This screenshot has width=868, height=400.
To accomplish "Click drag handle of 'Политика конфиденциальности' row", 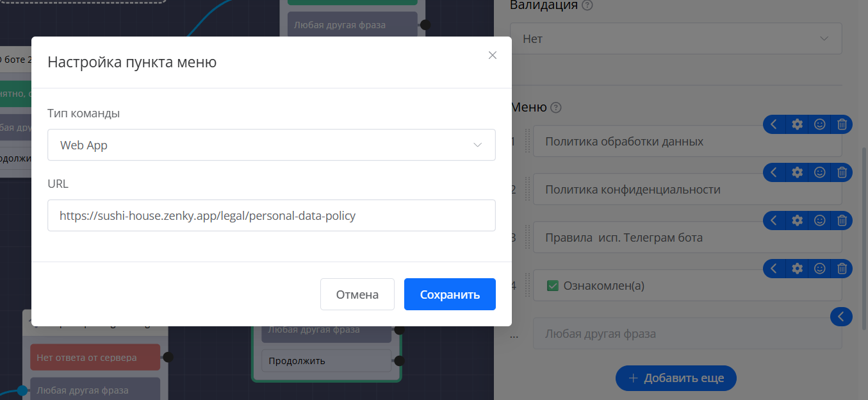I will coord(528,190).
